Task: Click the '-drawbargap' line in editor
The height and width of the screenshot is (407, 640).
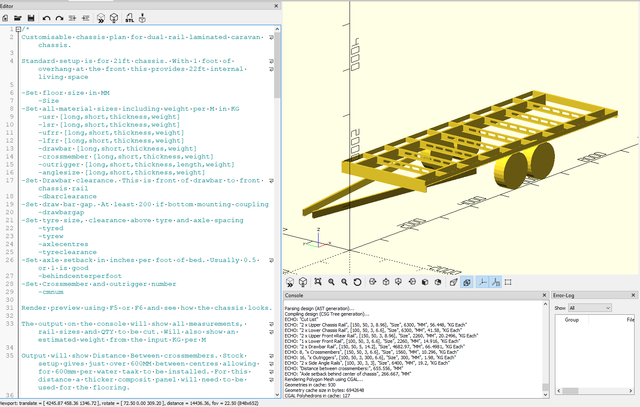Action: click(x=61, y=212)
